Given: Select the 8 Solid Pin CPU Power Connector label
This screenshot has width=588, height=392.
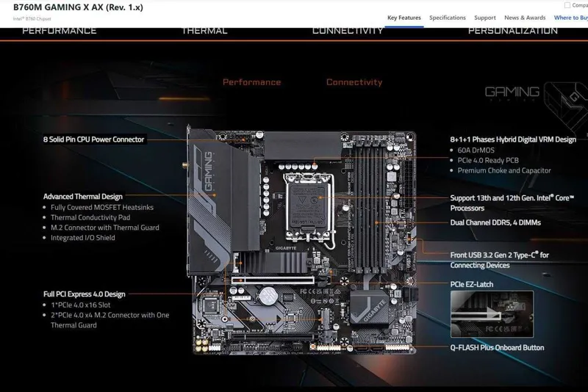Looking at the screenshot, I should point(93,139).
